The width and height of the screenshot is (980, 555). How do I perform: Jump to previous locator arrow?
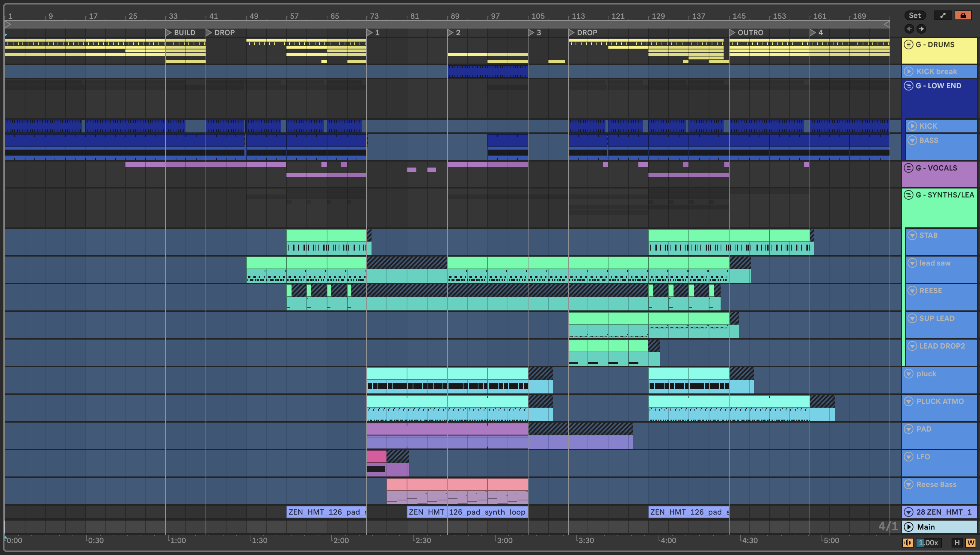(909, 28)
